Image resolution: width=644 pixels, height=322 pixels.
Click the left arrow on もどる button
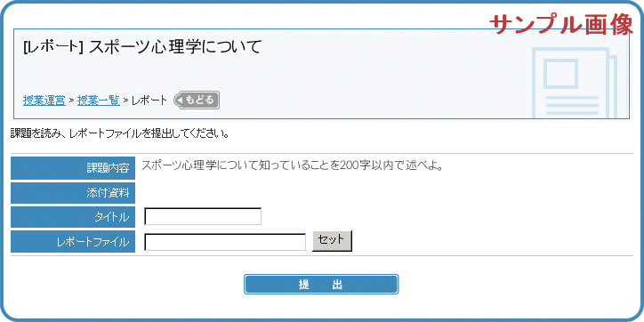[179, 101]
